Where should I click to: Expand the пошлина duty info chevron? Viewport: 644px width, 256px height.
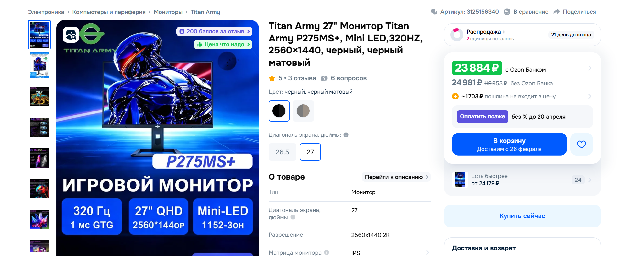point(590,96)
